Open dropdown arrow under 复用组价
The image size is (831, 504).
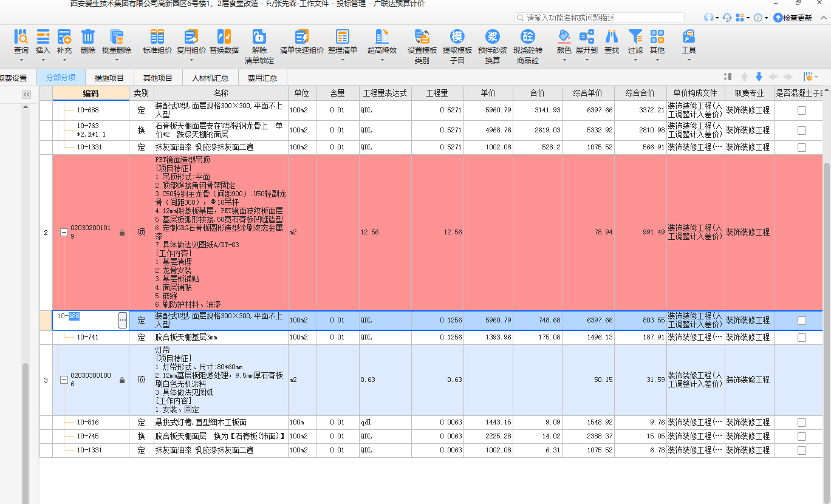191,60
